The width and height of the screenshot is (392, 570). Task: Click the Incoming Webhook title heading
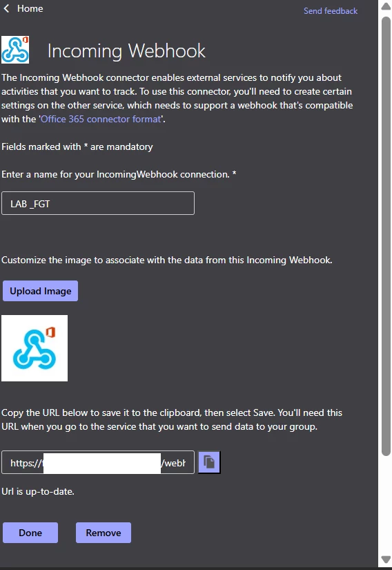pos(126,51)
